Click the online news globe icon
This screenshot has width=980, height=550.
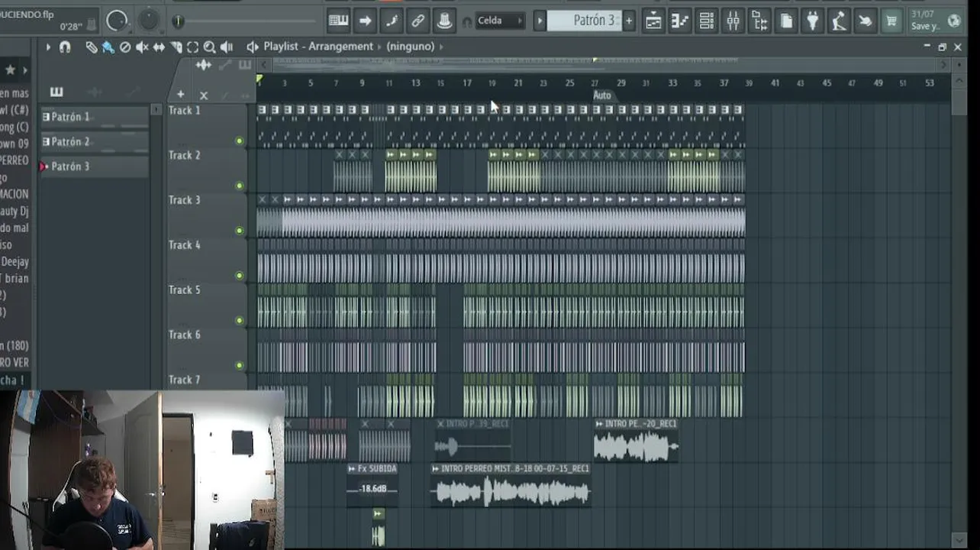pos(953,21)
